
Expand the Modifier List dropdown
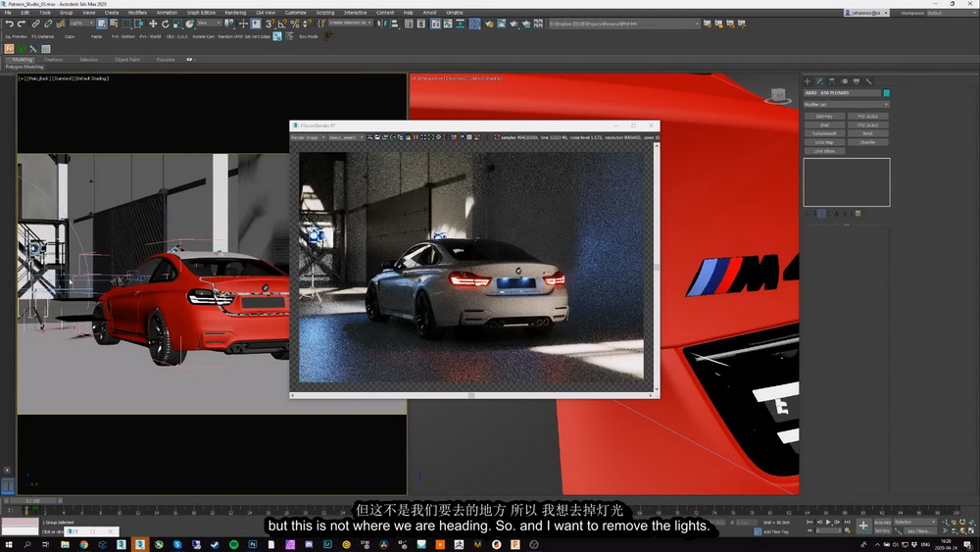(847, 104)
